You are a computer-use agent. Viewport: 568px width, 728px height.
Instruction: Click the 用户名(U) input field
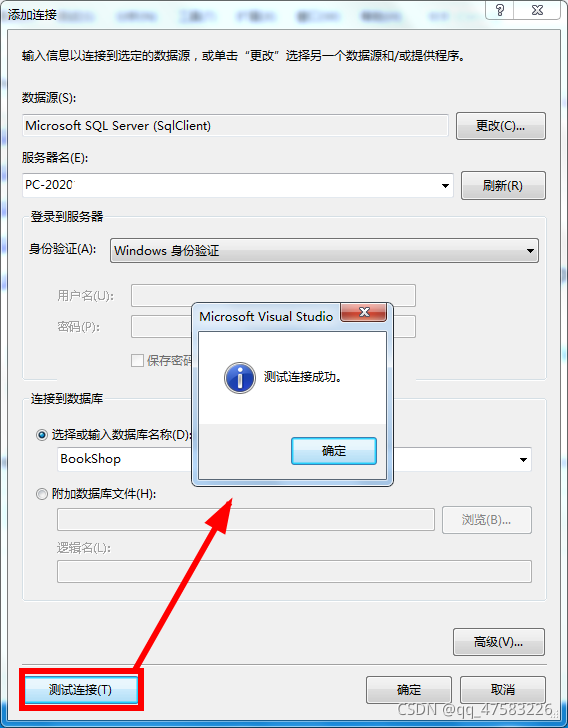(x=273, y=296)
